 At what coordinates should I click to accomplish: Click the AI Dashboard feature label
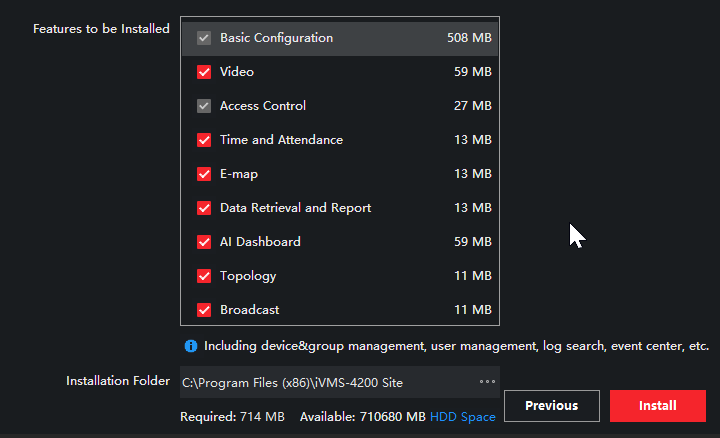click(x=260, y=242)
